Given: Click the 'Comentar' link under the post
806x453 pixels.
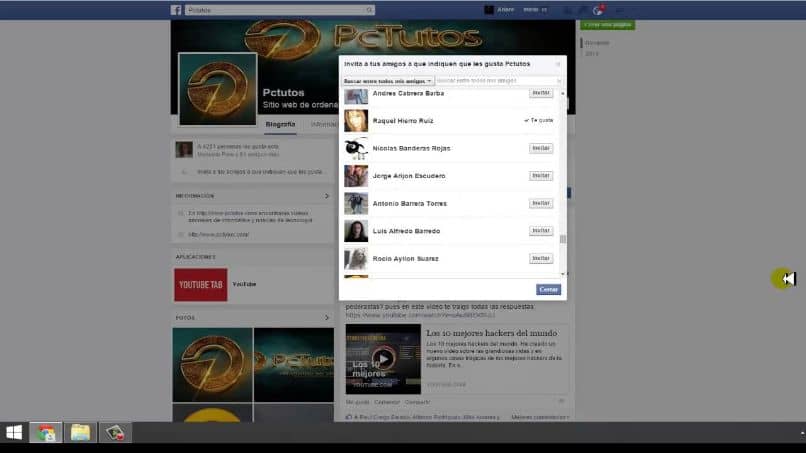Looking at the screenshot, I should point(387,402).
